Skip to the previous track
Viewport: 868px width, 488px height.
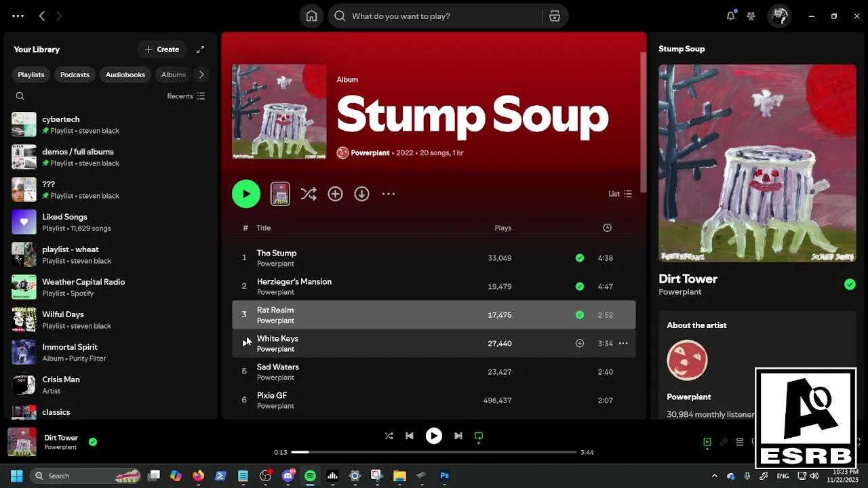(x=410, y=436)
